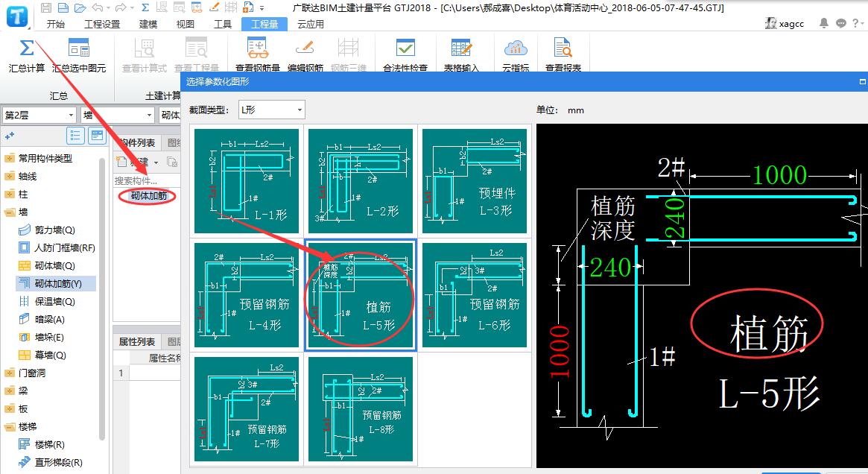Select the 预留钢筋 L-6形 thumbnail
The image size is (868, 474).
coord(475,295)
